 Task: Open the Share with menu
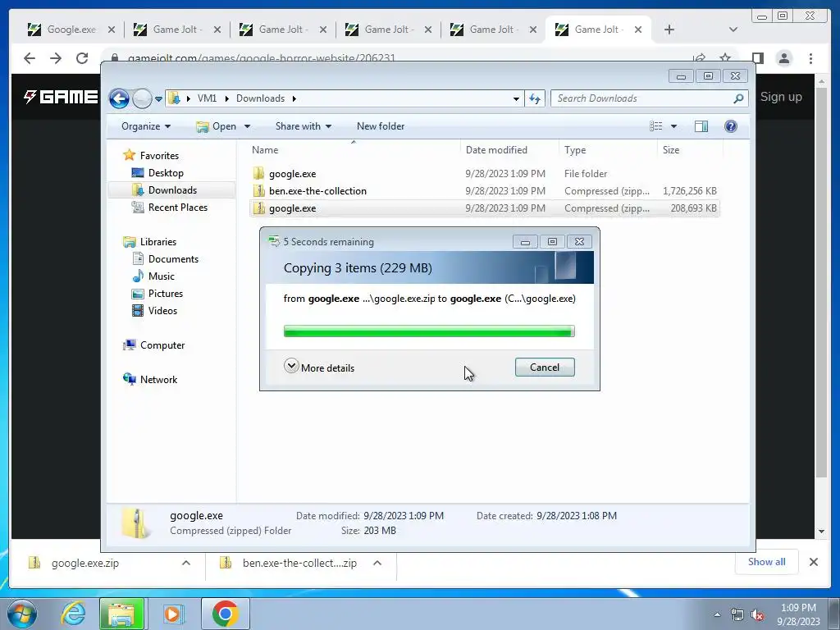[x=304, y=126]
